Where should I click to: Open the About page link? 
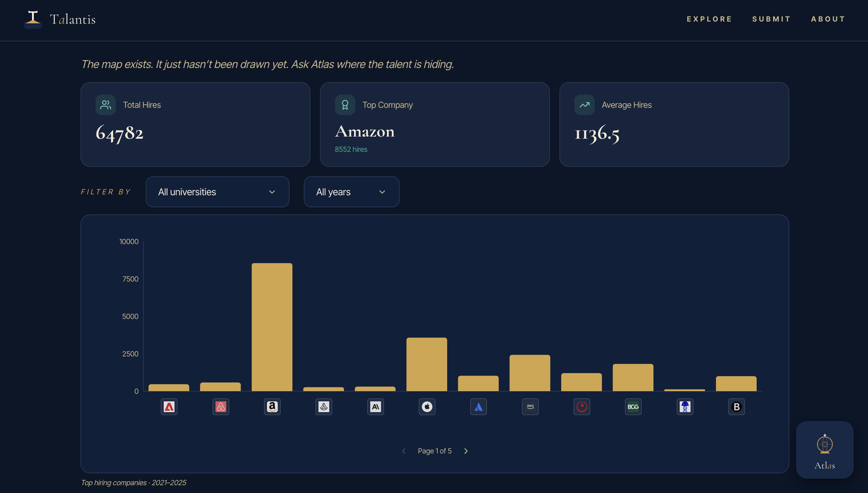[828, 19]
